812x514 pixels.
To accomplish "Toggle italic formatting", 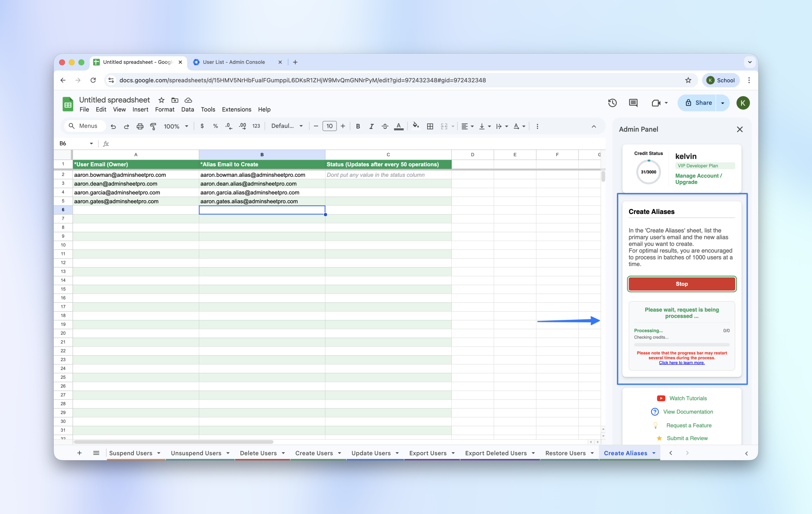I will point(371,126).
